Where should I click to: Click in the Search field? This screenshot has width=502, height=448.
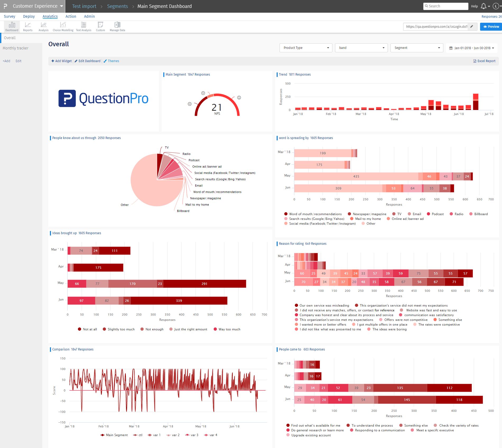(x=446, y=6)
